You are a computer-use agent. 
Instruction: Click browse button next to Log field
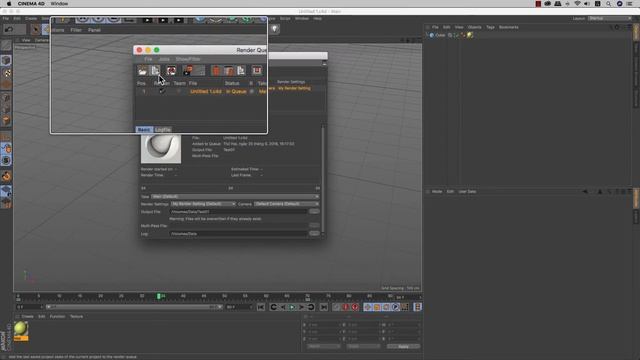pyautogui.click(x=314, y=233)
